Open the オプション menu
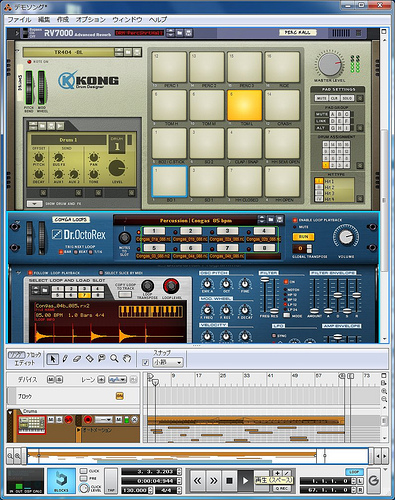395x500 pixels. coord(90,20)
